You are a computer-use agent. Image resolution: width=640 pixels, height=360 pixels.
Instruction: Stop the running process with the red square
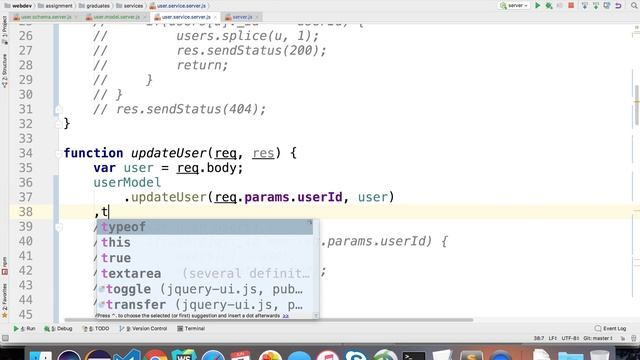571,6
